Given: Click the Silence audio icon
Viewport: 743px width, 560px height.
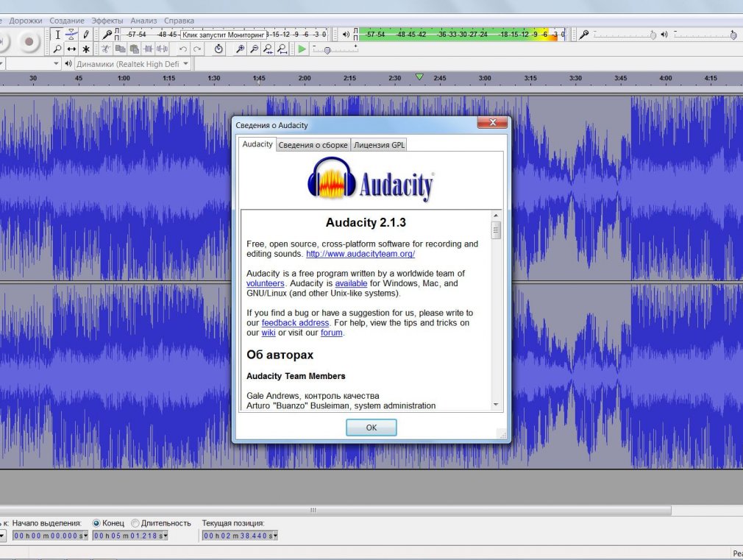Looking at the screenshot, I should (x=163, y=49).
